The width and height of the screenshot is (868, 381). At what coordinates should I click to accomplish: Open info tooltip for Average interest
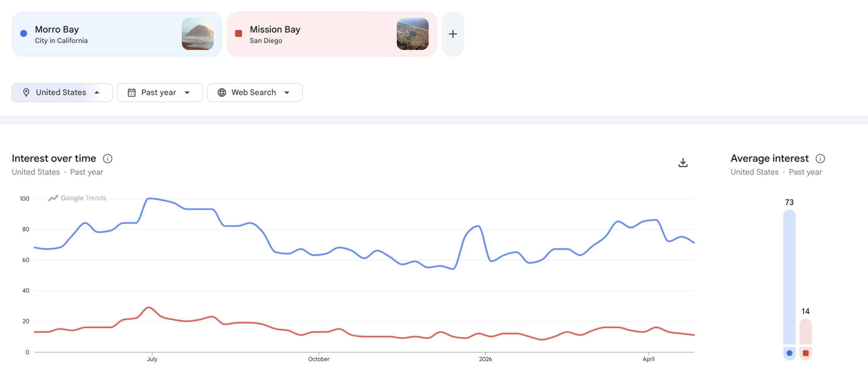click(x=820, y=158)
